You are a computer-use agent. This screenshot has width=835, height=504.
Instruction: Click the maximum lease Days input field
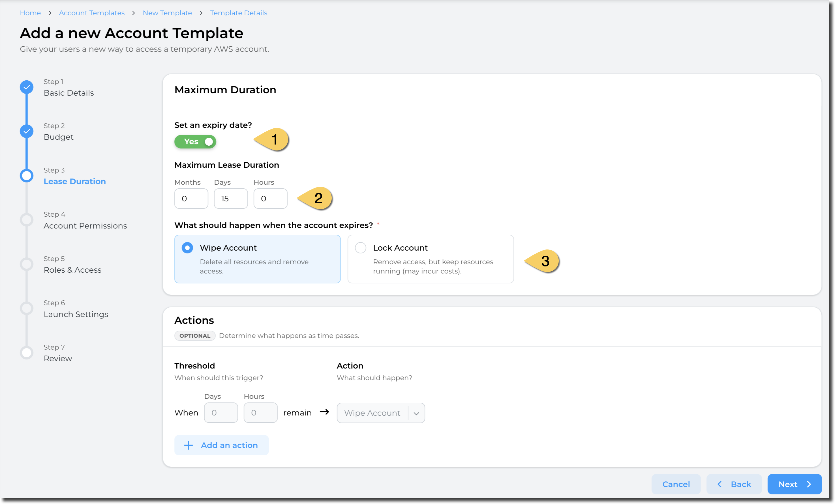(x=231, y=199)
